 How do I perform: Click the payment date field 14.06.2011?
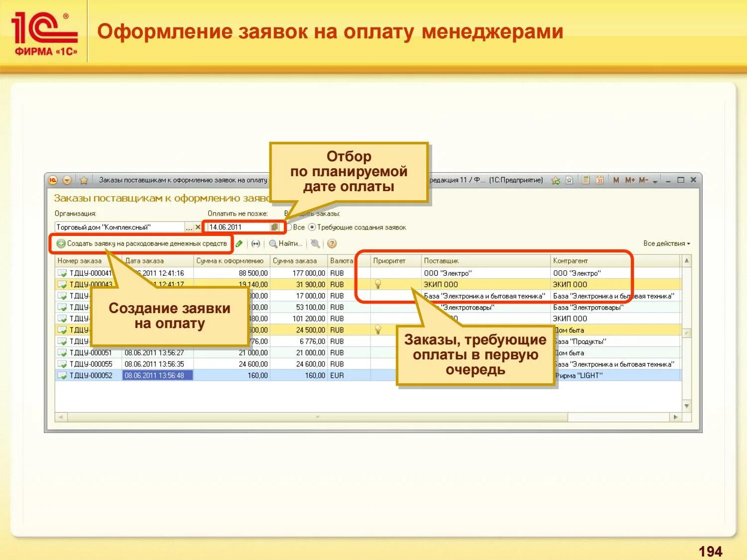pos(239,227)
